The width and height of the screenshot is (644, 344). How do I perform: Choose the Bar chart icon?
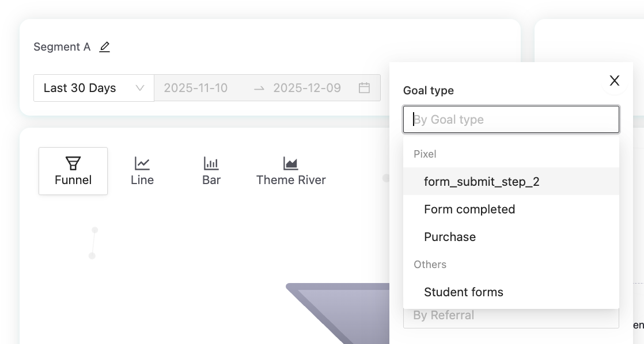211,163
